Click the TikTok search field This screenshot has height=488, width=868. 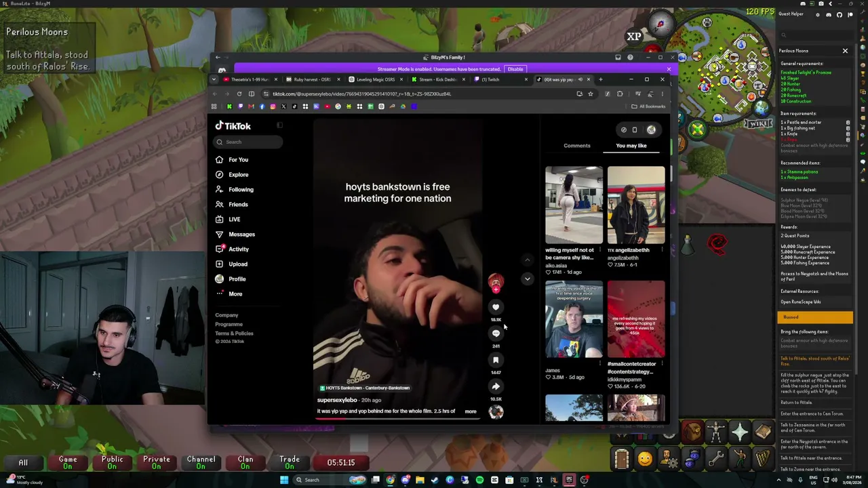click(248, 142)
